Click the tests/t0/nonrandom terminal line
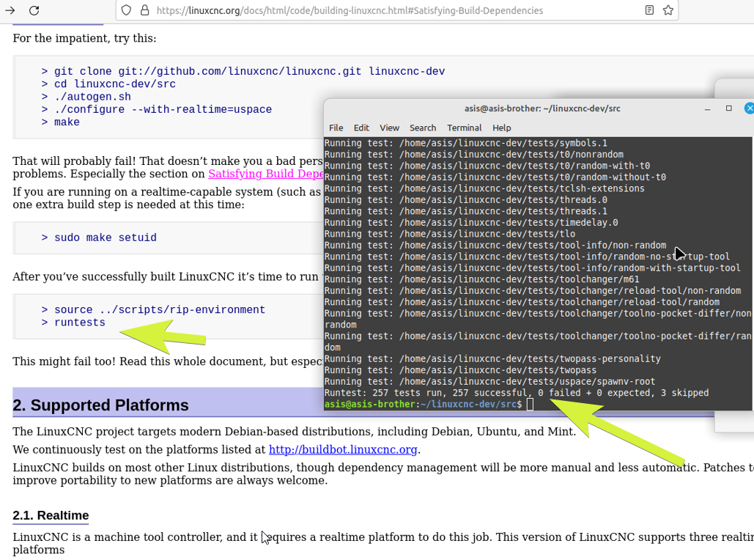 473,155
